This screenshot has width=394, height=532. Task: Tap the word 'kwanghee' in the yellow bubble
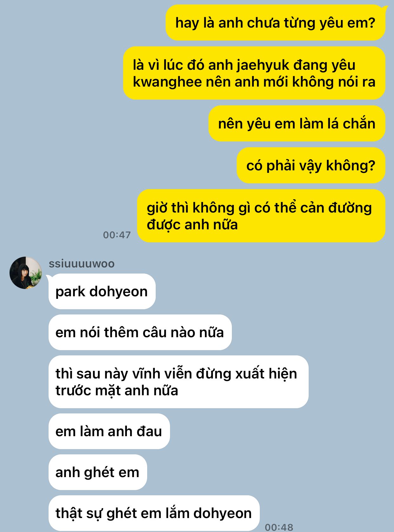pos(167,82)
